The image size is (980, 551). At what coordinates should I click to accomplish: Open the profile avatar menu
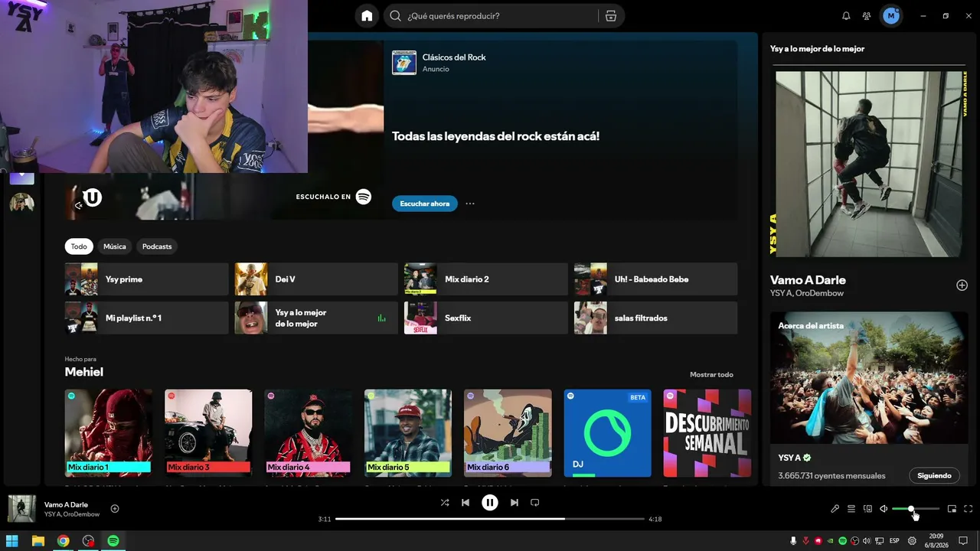(891, 16)
